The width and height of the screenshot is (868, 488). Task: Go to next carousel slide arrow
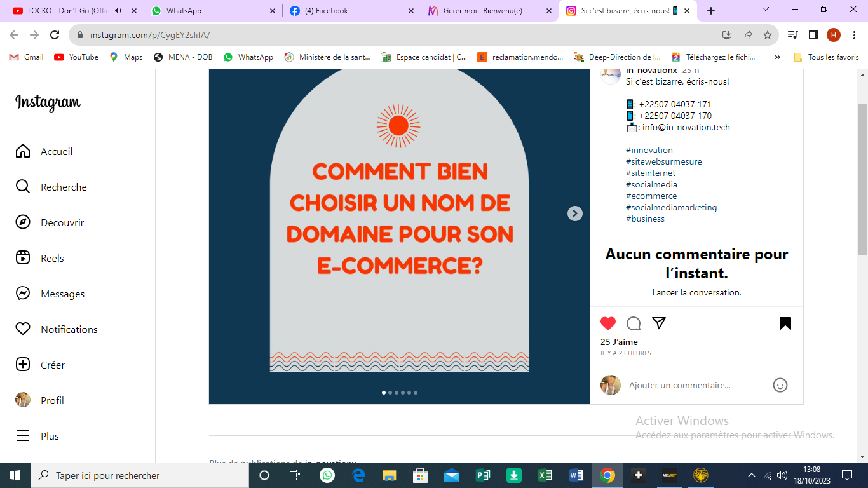[x=574, y=213]
